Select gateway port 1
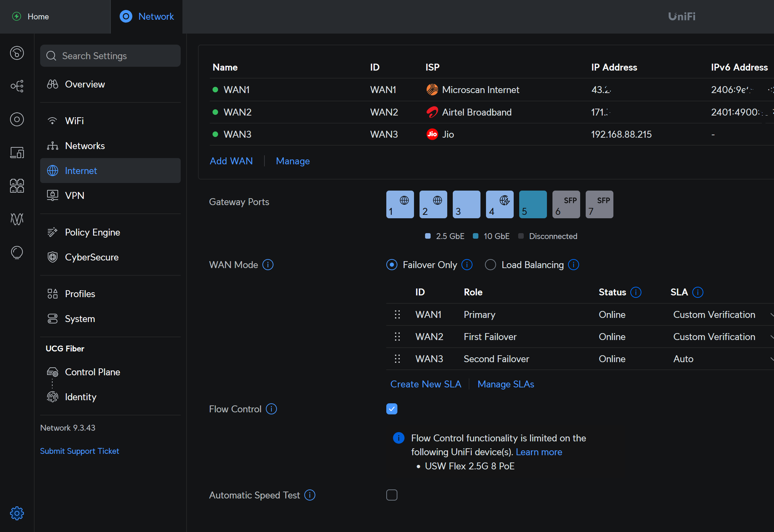 400,204
